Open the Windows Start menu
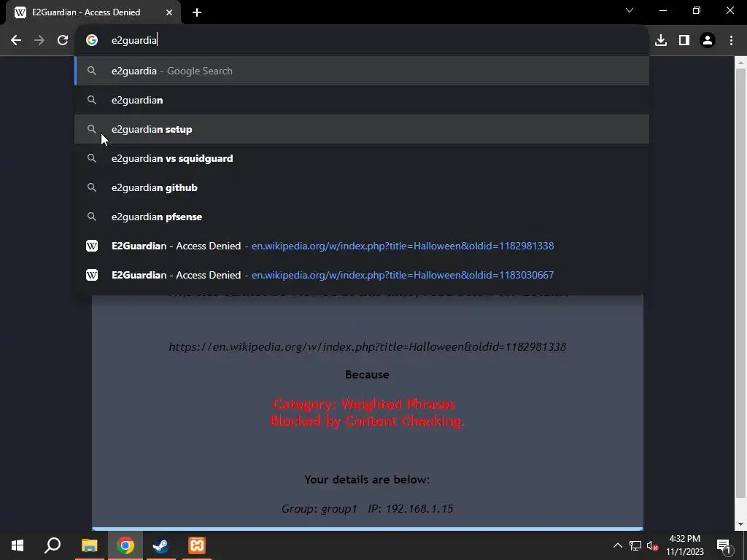The width and height of the screenshot is (747, 560). (x=18, y=545)
